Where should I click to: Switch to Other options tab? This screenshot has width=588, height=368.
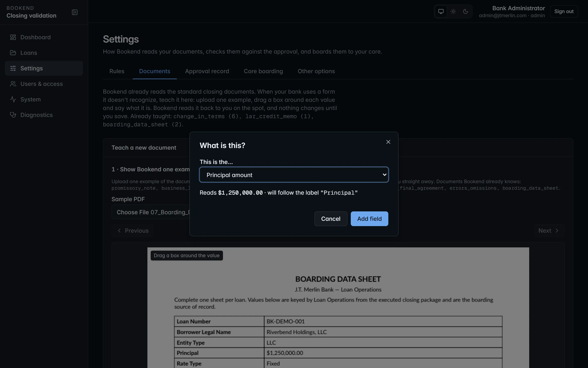coord(316,71)
